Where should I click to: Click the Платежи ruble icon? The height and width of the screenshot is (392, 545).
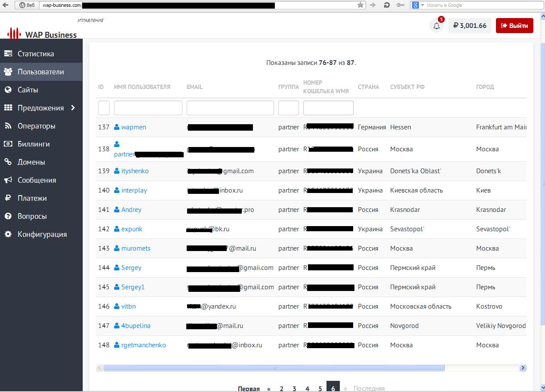[8, 198]
